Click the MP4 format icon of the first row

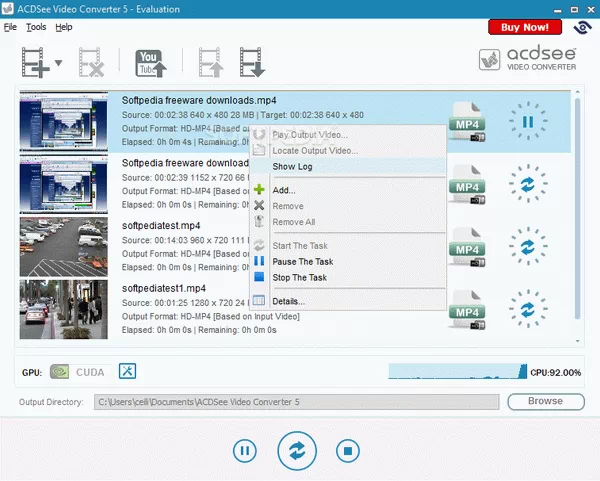pos(467,122)
